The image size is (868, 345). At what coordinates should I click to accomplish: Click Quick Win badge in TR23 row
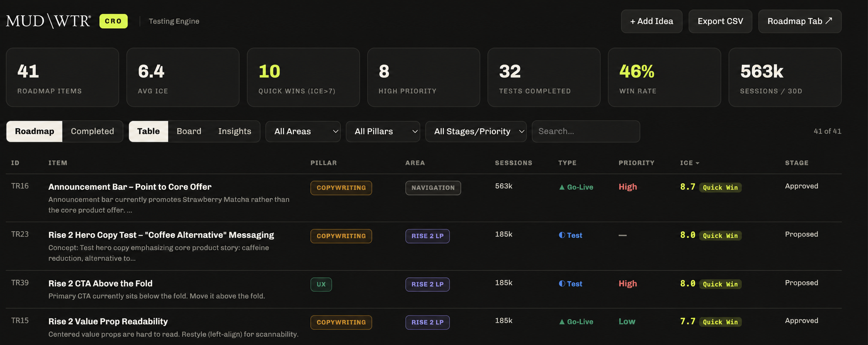click(720, 236)
